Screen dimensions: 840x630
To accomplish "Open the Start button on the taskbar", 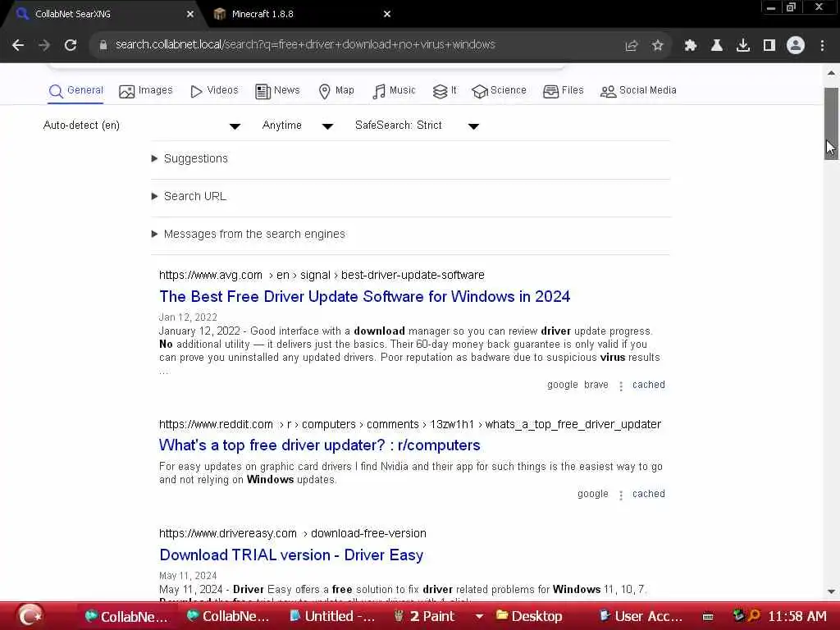I will pyautogui.click(x=30, y=615).
